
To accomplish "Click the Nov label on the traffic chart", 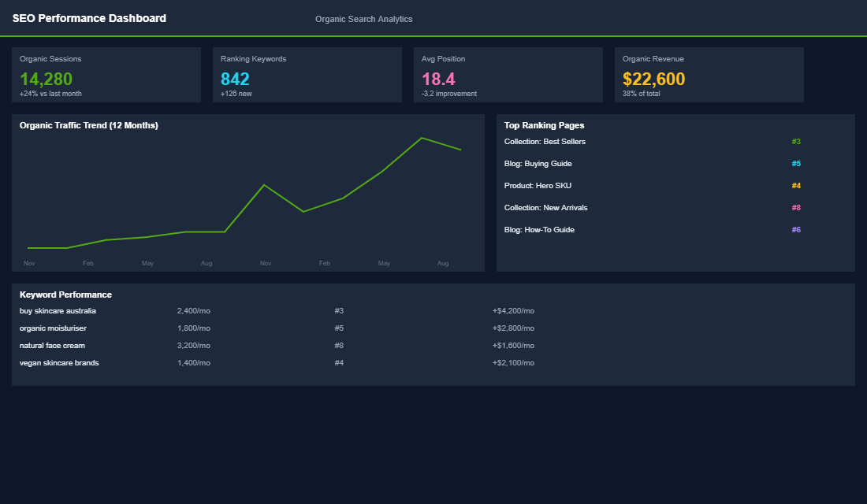I will pyautogui.click(x=29, y=263).
